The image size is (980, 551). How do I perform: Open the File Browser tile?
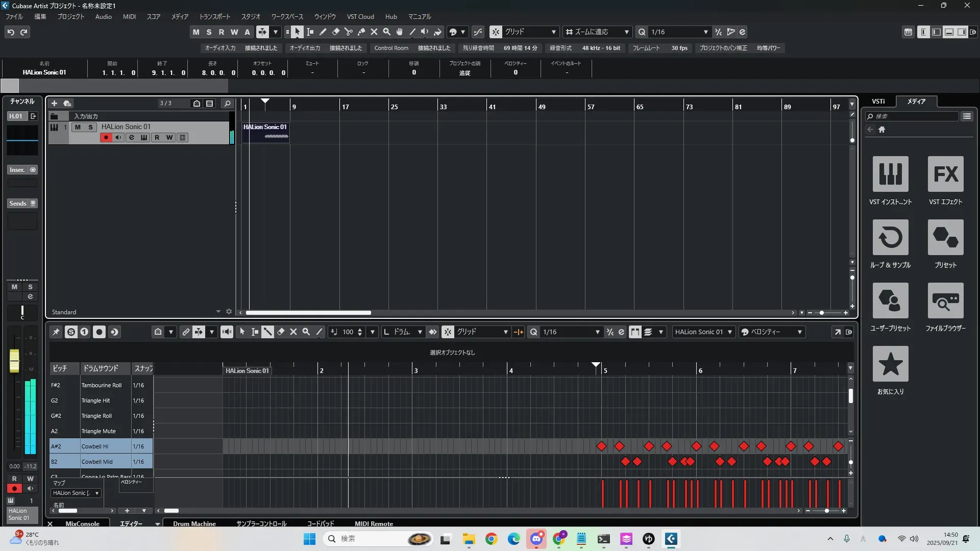[x=945, y=301]
